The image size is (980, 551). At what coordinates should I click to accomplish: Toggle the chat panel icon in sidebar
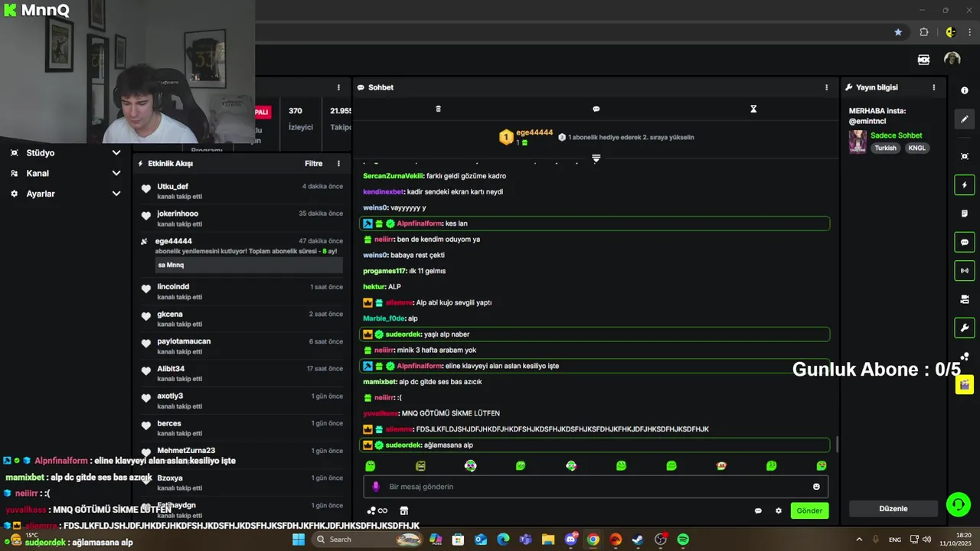(964, 242)
